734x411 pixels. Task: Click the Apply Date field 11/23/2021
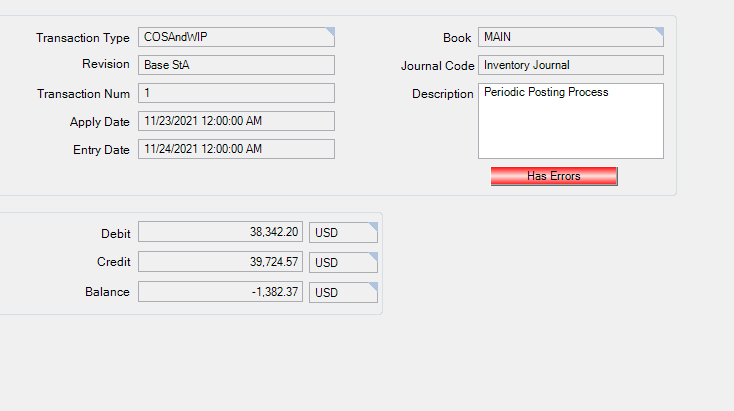[236, 121]
